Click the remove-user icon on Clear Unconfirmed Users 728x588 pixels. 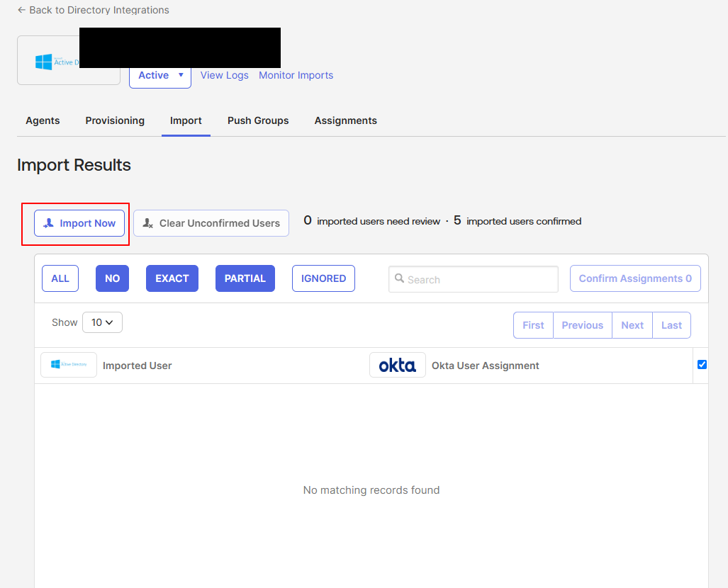point(147,223)
